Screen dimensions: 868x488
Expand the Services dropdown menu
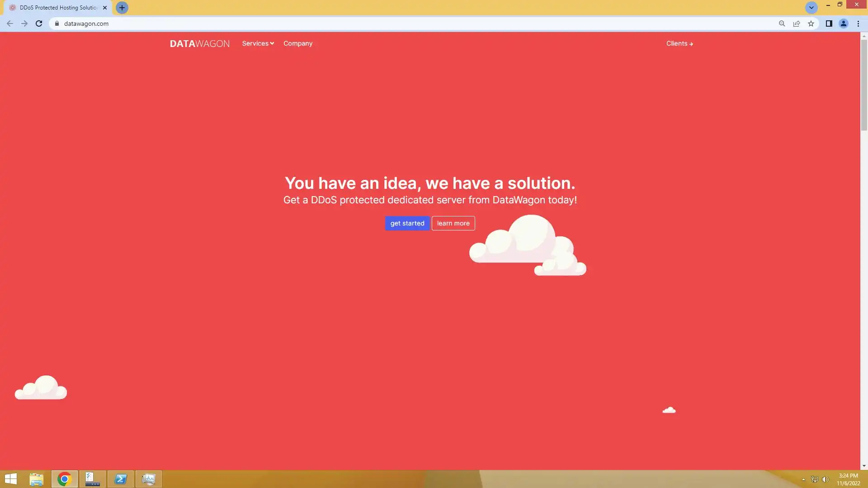pos(258,43)
